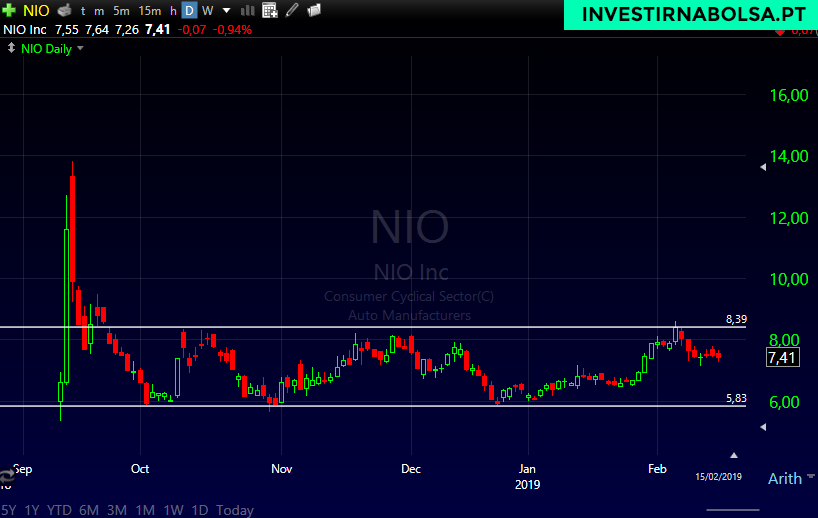Click the -0,07 change value
This screenshot has height=518, width=818.
point(192,30)
